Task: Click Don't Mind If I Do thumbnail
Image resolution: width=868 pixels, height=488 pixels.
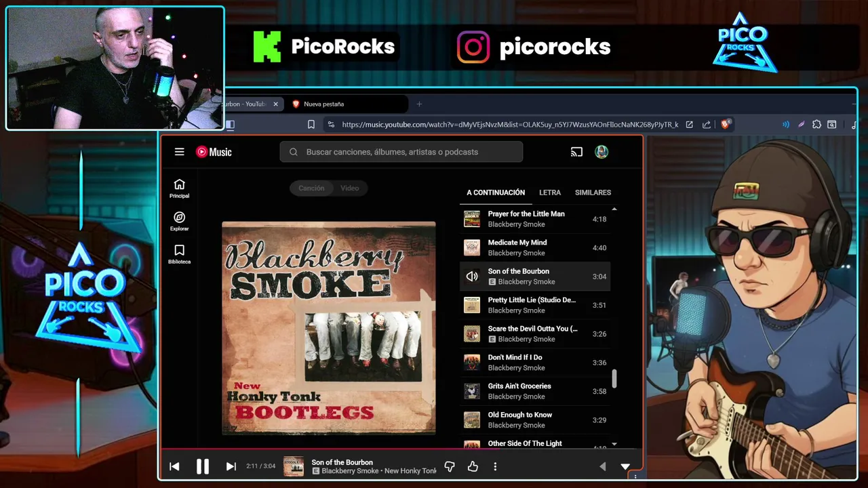Action: click(472, 363)
